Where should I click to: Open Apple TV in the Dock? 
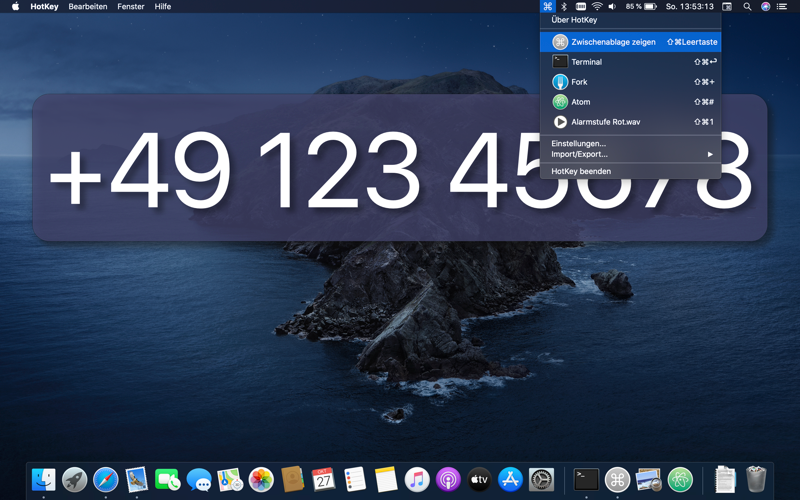[479, 480]
